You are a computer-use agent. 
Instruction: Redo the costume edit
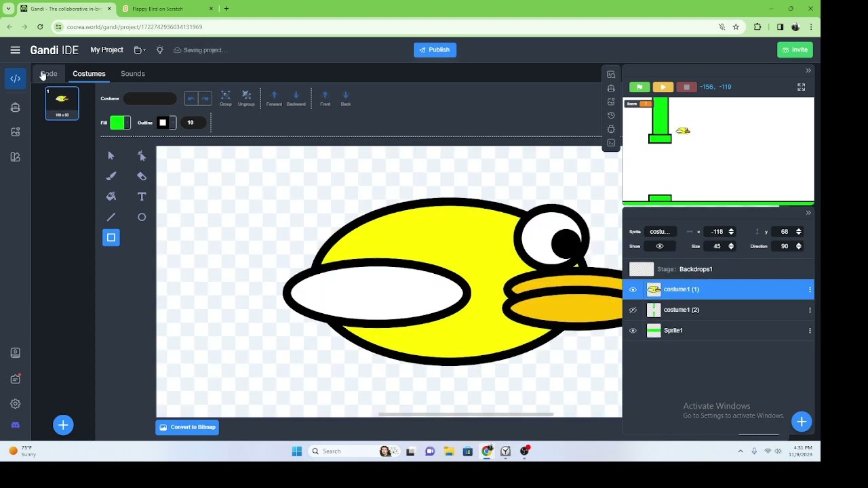click(205, 98)
